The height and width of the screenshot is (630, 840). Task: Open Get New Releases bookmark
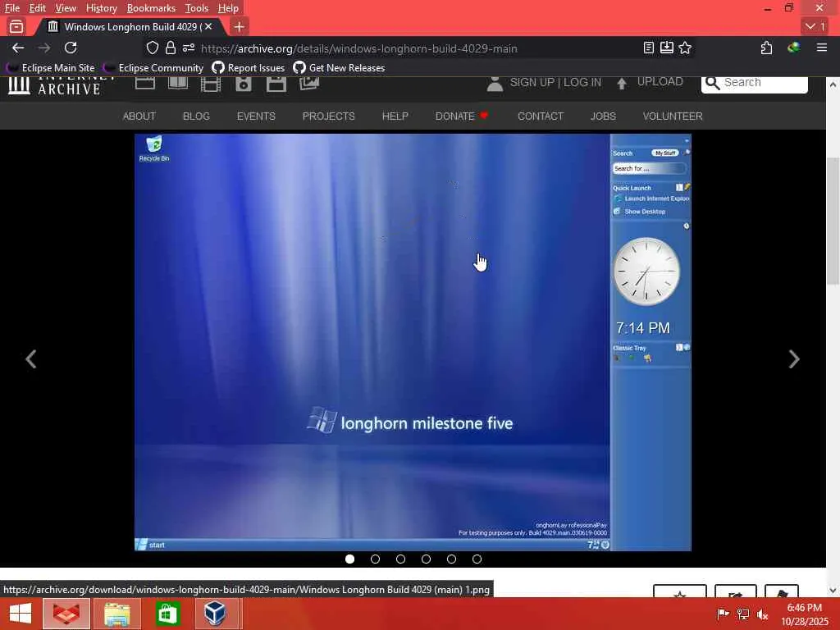coord(339,68)
